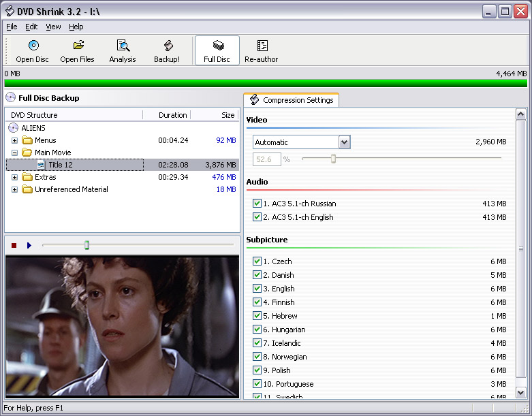Click the video preview frame

(122, 326)
